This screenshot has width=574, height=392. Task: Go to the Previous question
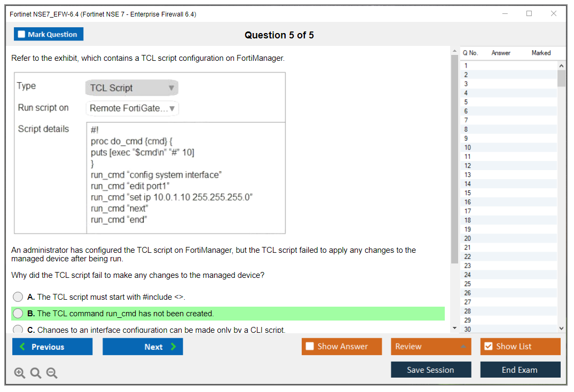tap(52, 347)
